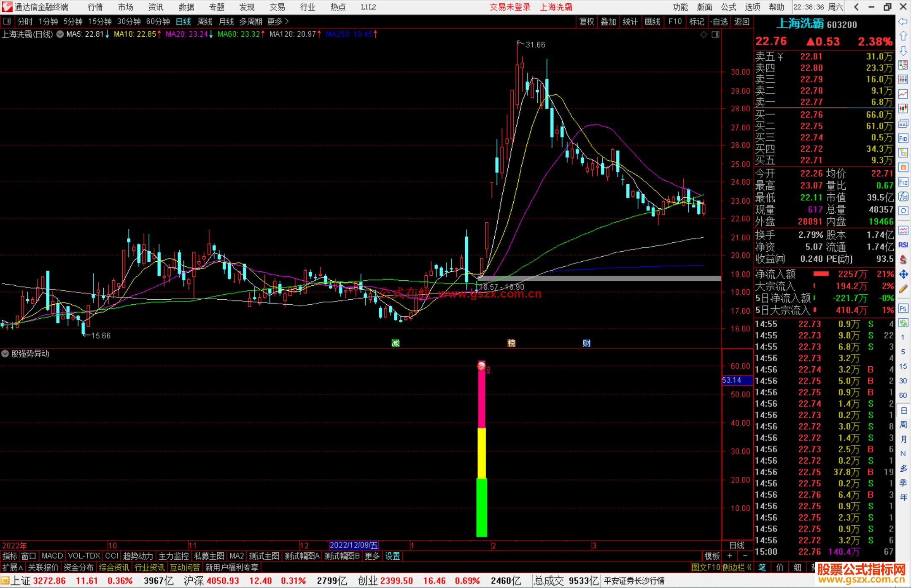Click the four-way move arrows icon
This screenshot has width=911, height=588.
click(903, 274)
